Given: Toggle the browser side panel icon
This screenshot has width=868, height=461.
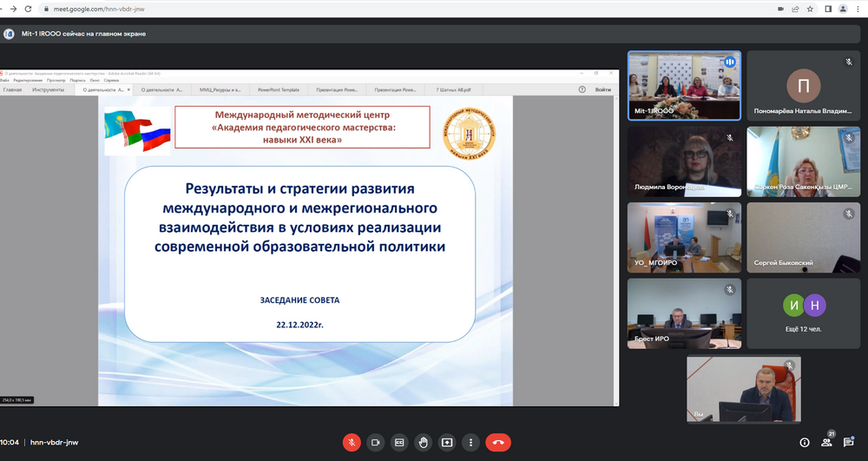Looking at the screenshot, I should [828, 9].
